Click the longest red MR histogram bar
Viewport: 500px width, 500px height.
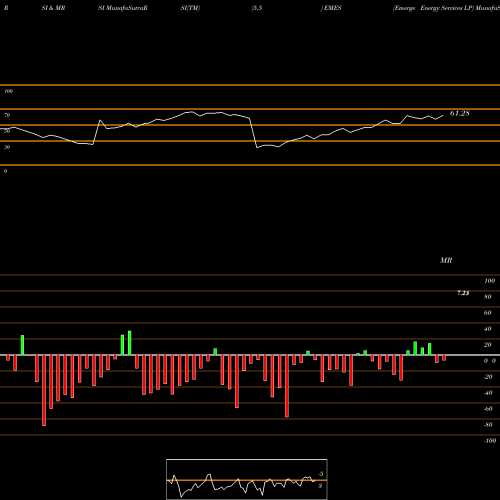pos(44,390)
